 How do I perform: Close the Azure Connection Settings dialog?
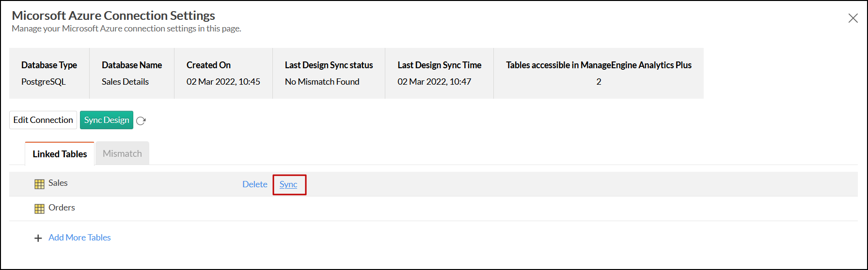tap(853, 18)
